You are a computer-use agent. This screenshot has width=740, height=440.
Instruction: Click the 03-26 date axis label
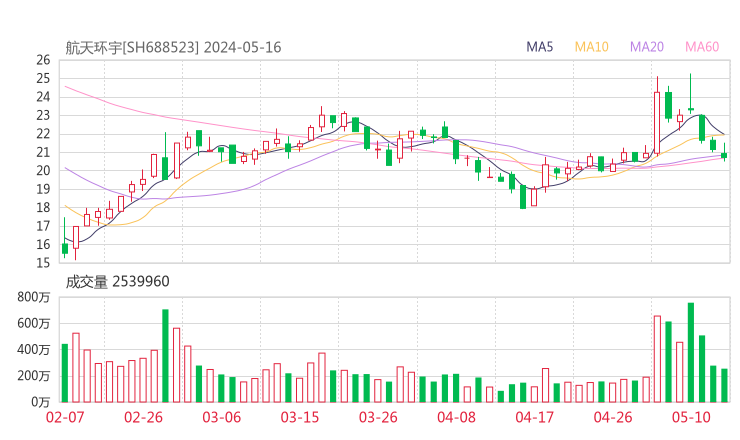pos(378,417)
